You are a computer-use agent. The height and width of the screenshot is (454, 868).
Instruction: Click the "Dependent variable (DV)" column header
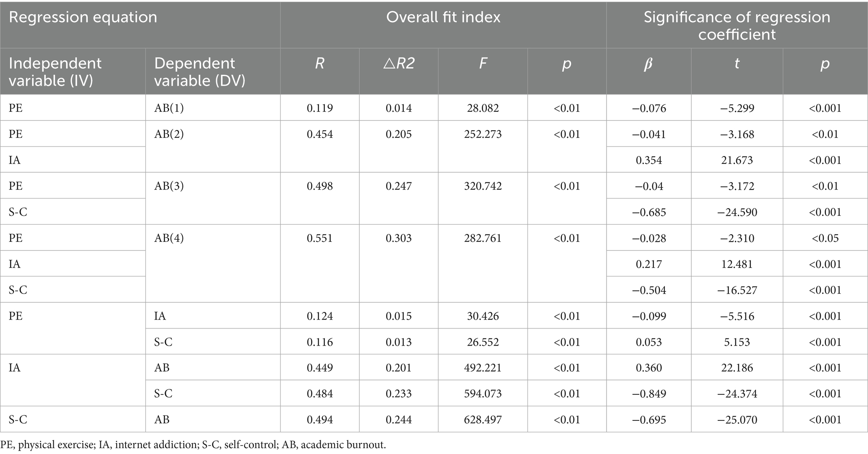200,71
